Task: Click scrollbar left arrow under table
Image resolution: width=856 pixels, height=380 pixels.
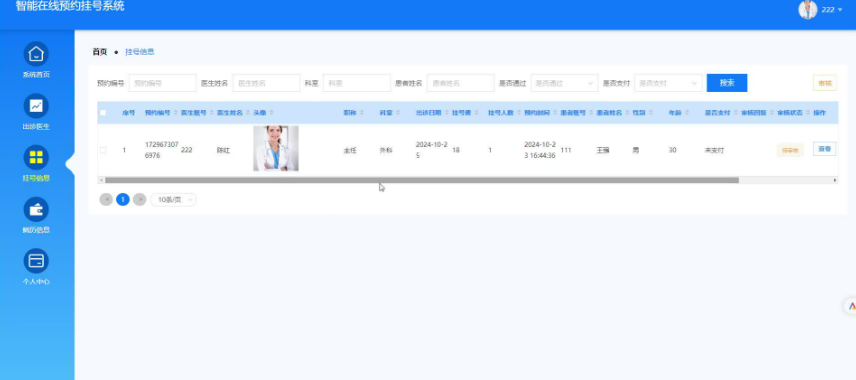Action: [100, 180]
